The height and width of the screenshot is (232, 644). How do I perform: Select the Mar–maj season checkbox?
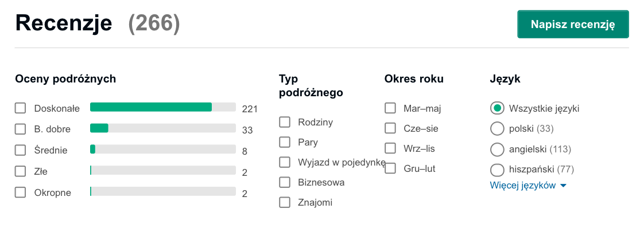pos(390,108)
